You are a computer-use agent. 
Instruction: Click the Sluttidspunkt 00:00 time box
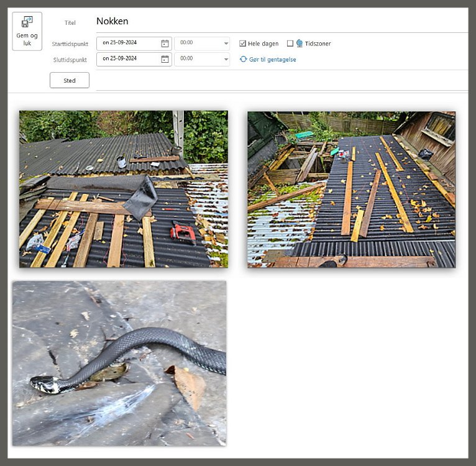pyautogui.click(x=198, y=59)
